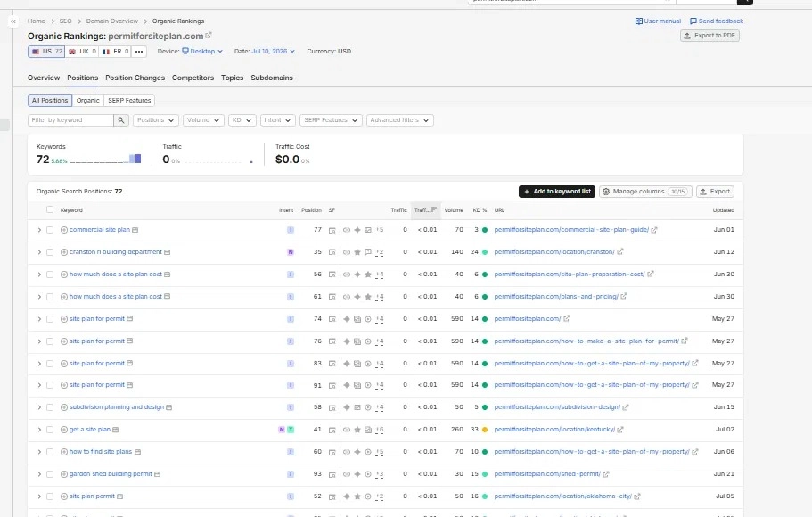Open external link icon for shed-permit URL
812x517 pixels.
[606, 474]
